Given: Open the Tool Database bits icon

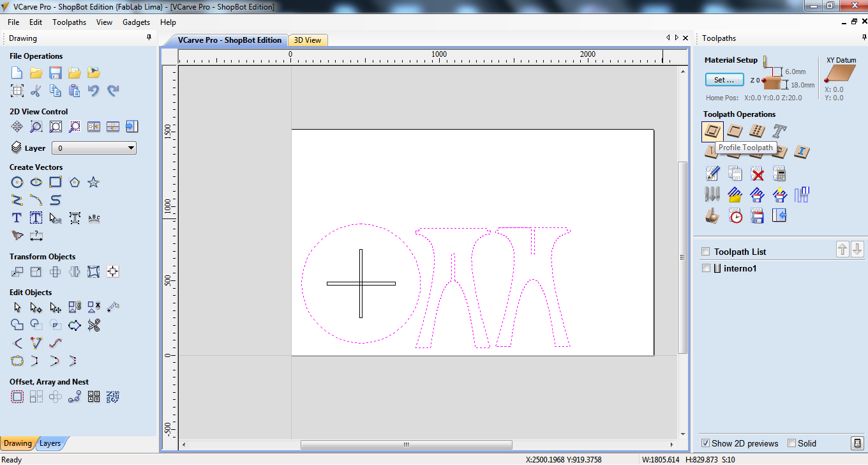Looking at the screenshot, I should pos(712,195).
